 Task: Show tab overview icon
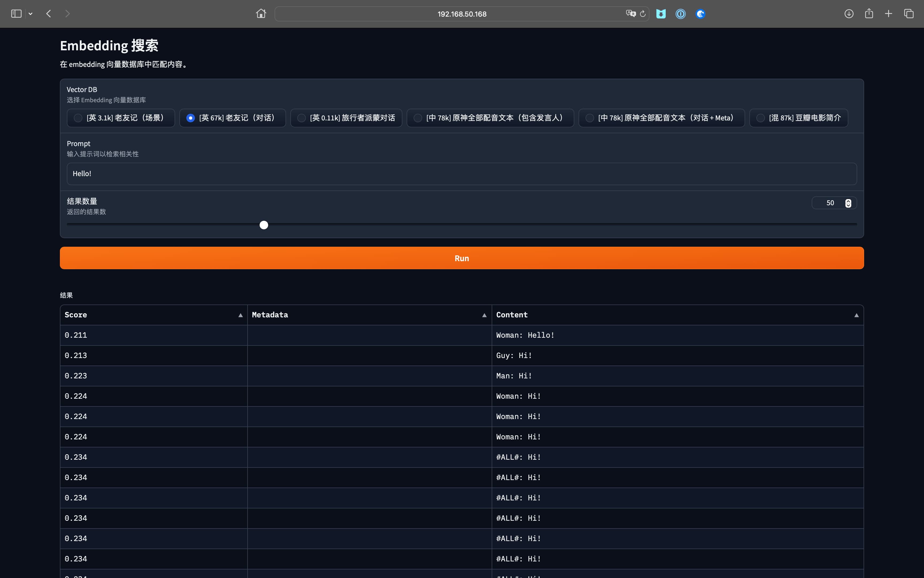[909, 14]
